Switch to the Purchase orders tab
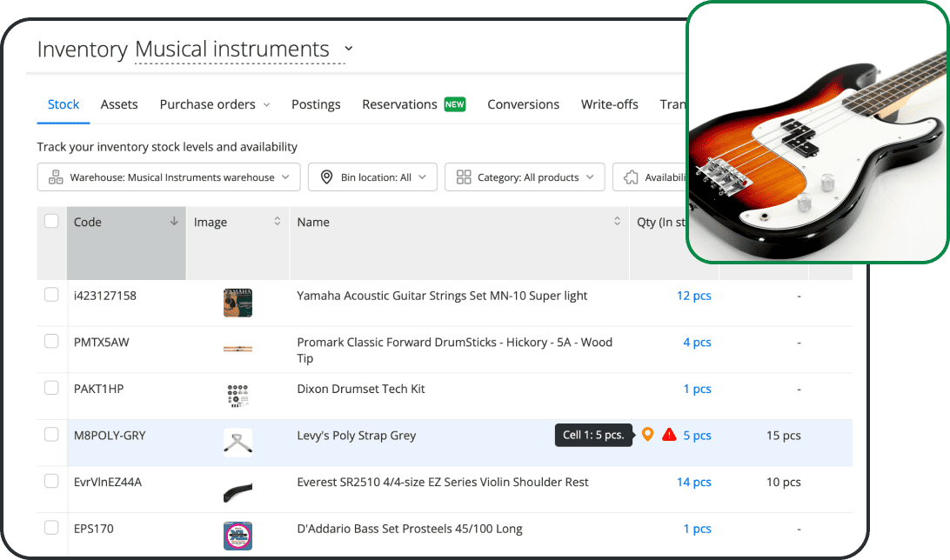Viewport: 950px width, 560px height. 209,103
